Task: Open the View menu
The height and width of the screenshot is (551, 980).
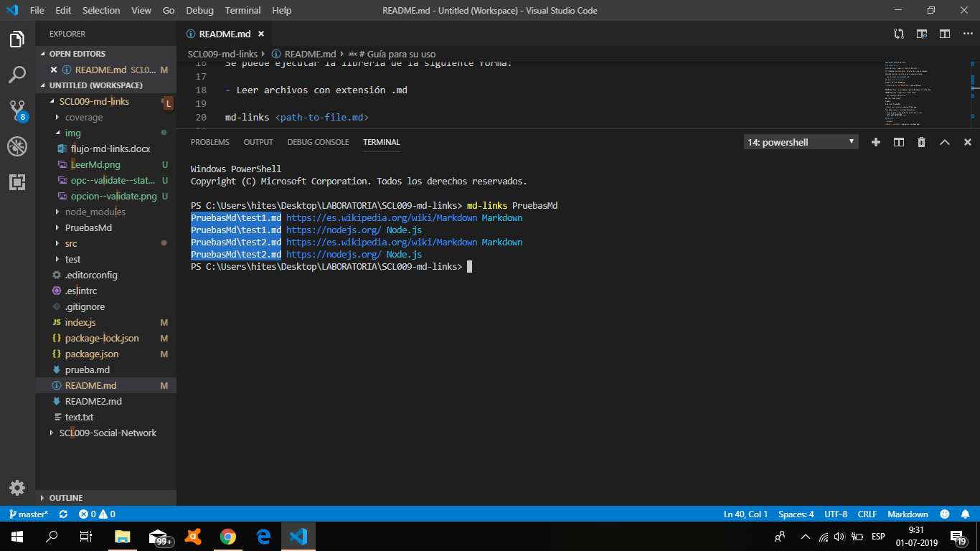Action: 141,10
